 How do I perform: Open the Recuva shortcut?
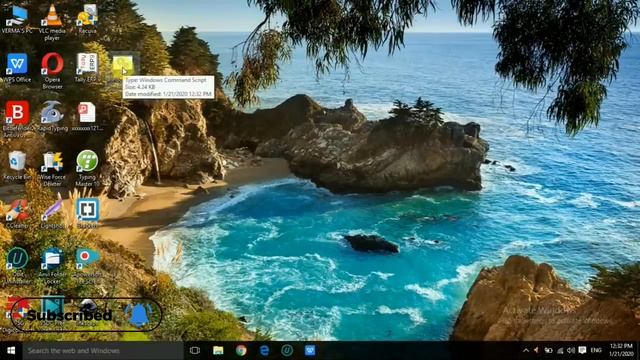[87, 19]
